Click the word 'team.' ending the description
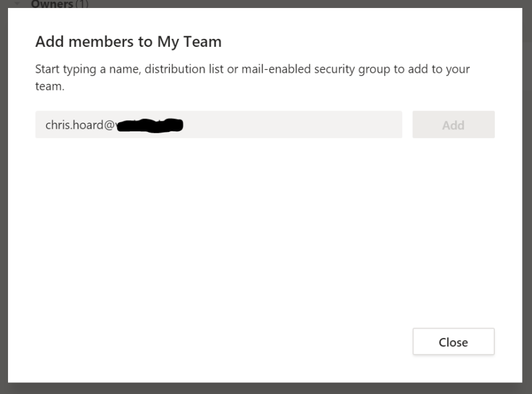532x394 pixels. (49, 86)
